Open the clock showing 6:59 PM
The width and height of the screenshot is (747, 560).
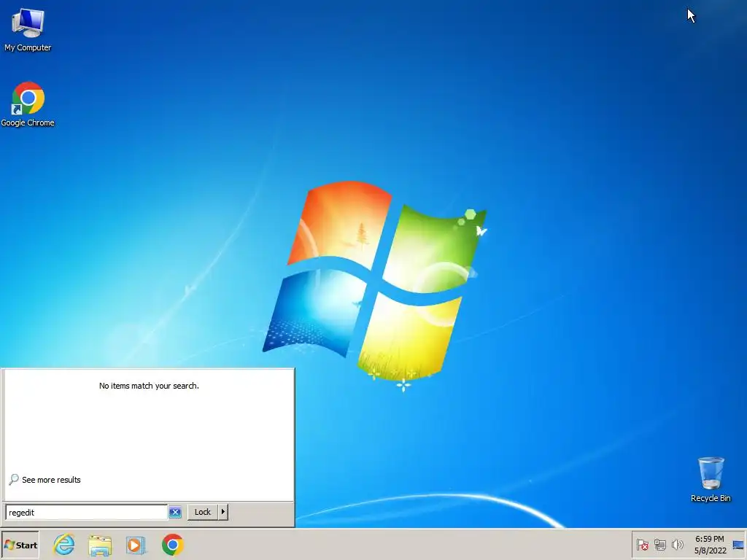709,545
